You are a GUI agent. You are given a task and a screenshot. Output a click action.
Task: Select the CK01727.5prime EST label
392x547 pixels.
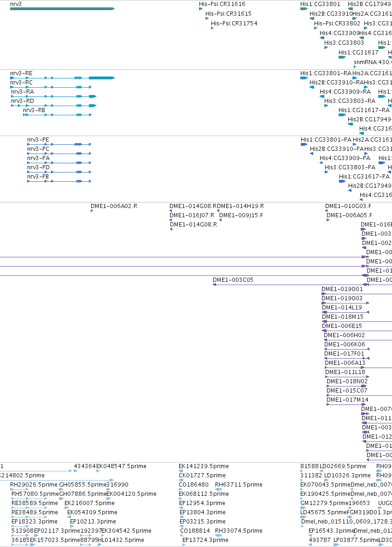(202, 476)
